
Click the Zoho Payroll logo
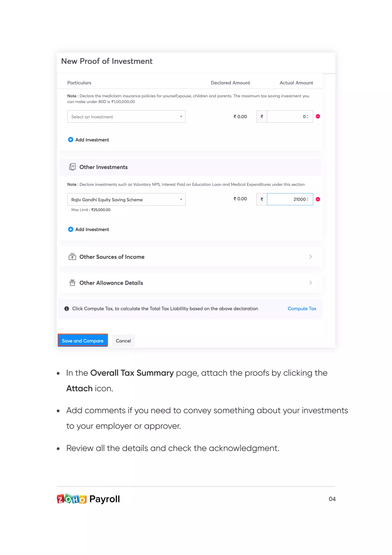tap(88, 499)
